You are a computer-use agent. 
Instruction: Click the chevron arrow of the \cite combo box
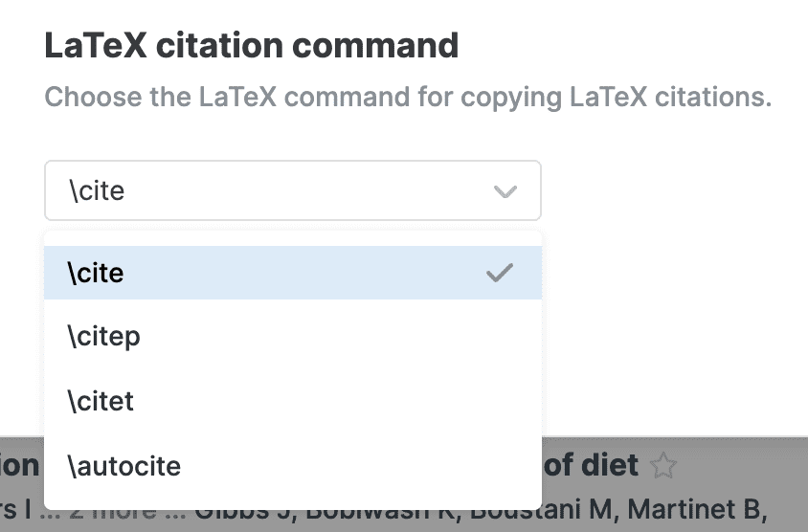pos(505,191)
